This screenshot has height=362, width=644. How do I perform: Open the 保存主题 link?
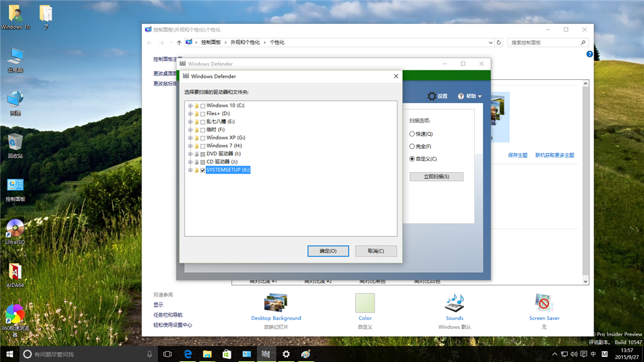518,155
